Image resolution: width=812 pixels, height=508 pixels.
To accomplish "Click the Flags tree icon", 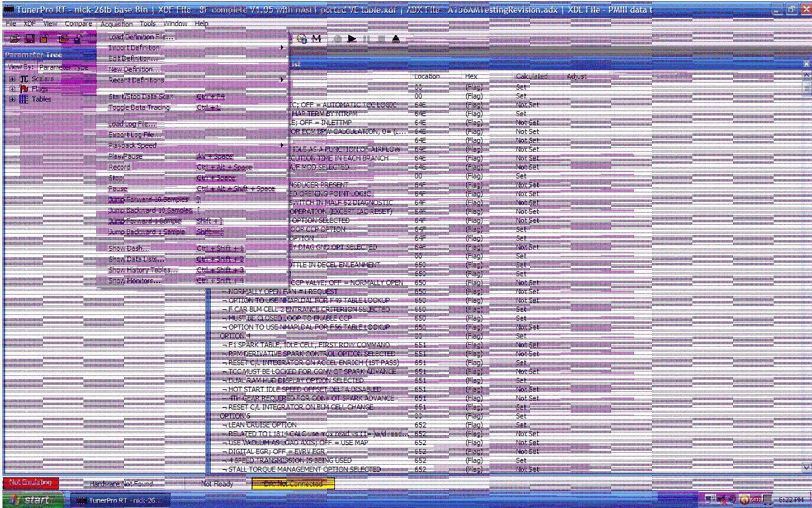I will (x=24, y=89).
